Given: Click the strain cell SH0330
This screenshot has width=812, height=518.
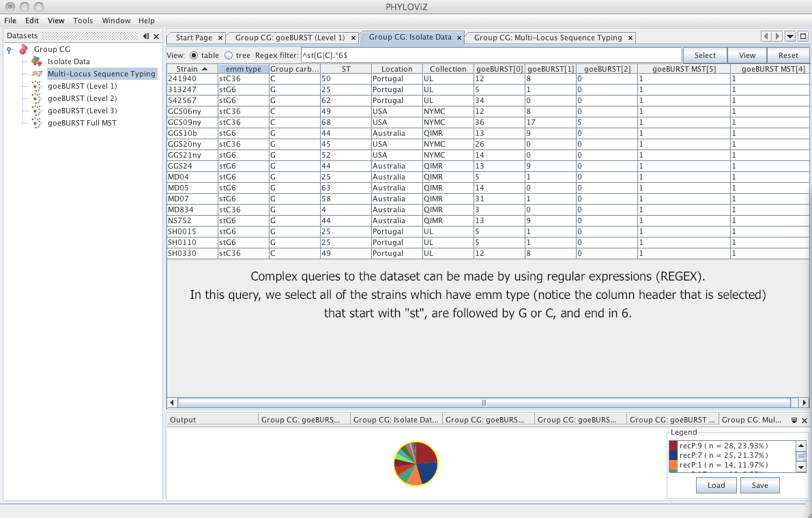Looking at the screenshot, I should click(192, 253).
